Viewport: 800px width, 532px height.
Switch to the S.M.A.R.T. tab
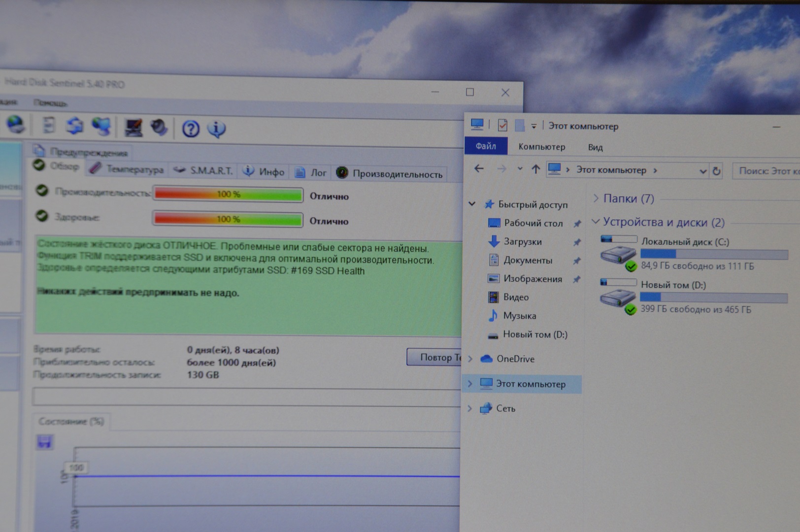tap(204, 170)
